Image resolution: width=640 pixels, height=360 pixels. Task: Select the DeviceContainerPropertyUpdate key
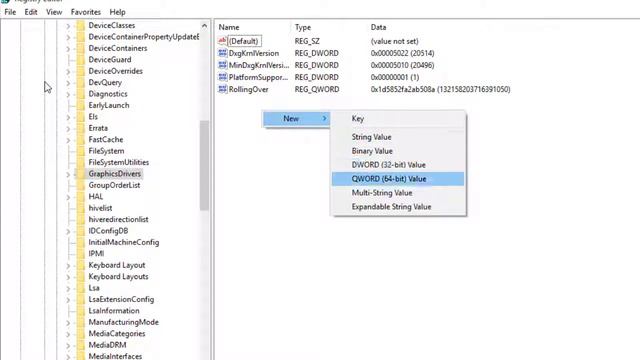pos(144,37)
